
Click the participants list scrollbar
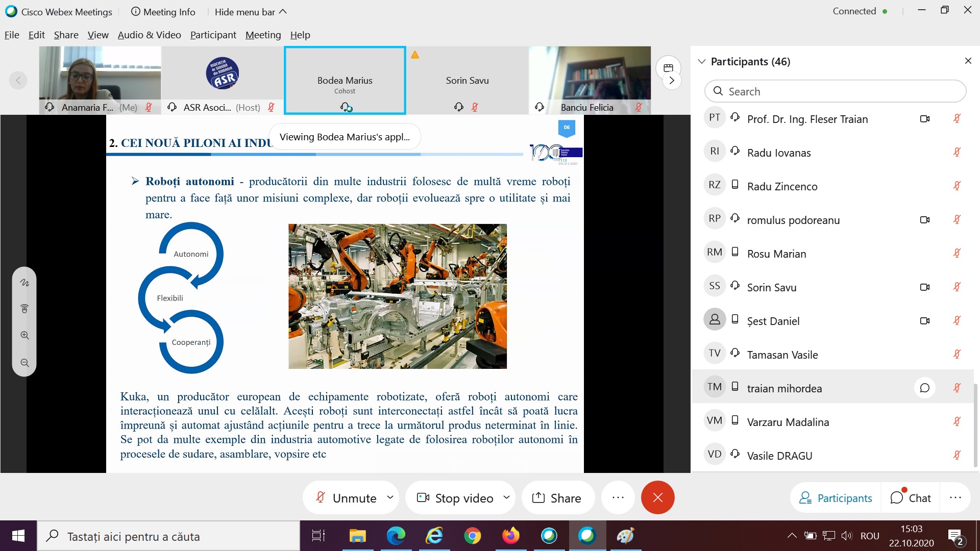pos(975,424)
